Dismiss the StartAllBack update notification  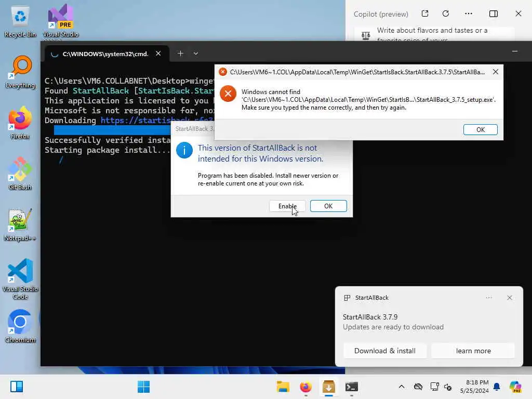coord(509,298)
